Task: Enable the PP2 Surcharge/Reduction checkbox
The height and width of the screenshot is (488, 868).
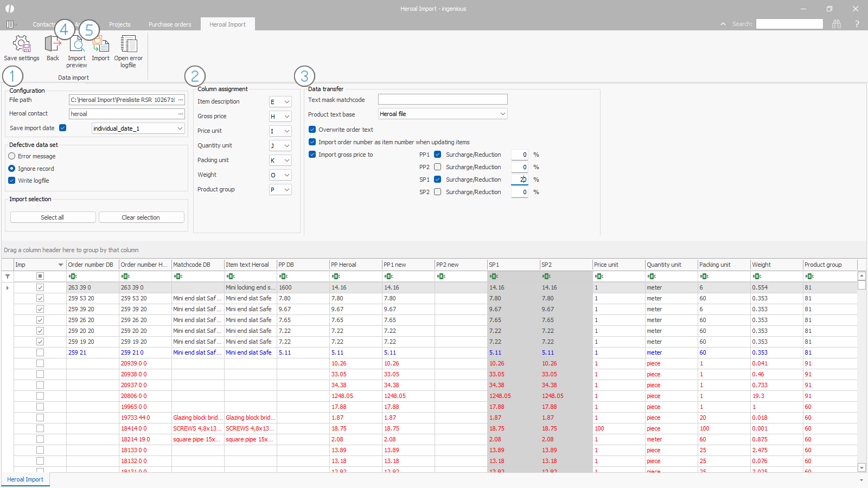Action: pyautogui.click(x=438, y=167)
